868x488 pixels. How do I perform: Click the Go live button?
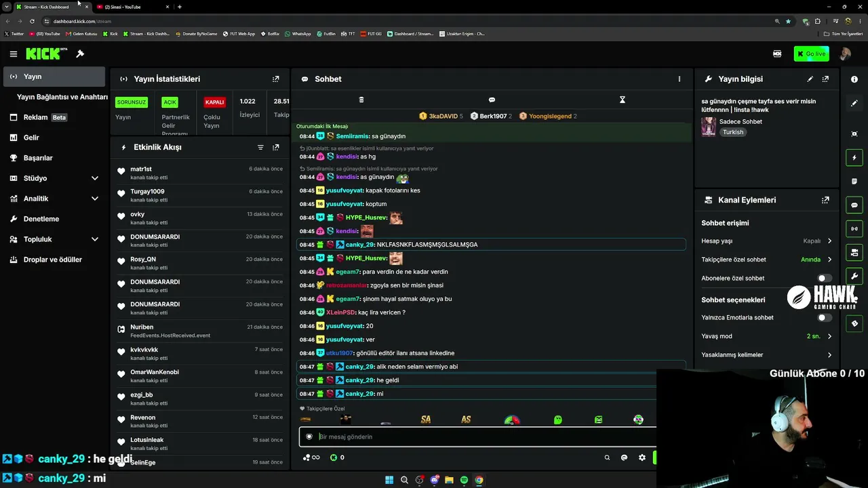pos(811,54)
